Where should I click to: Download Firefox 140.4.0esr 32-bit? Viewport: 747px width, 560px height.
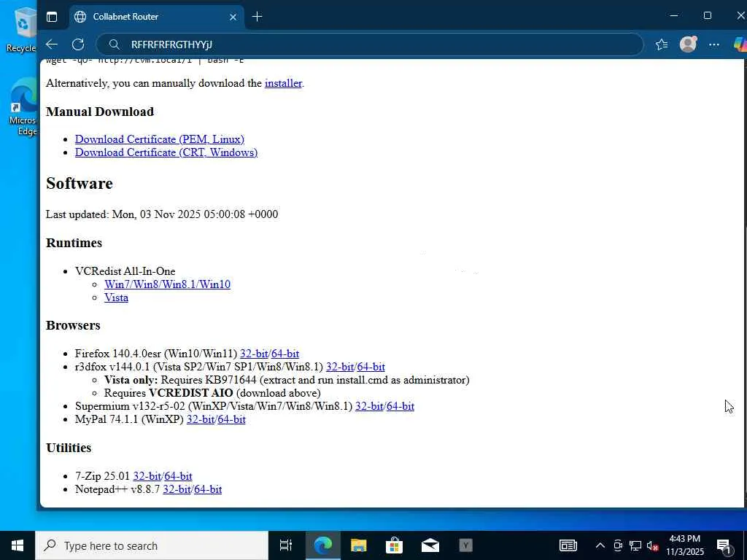[x=254, y=354]
